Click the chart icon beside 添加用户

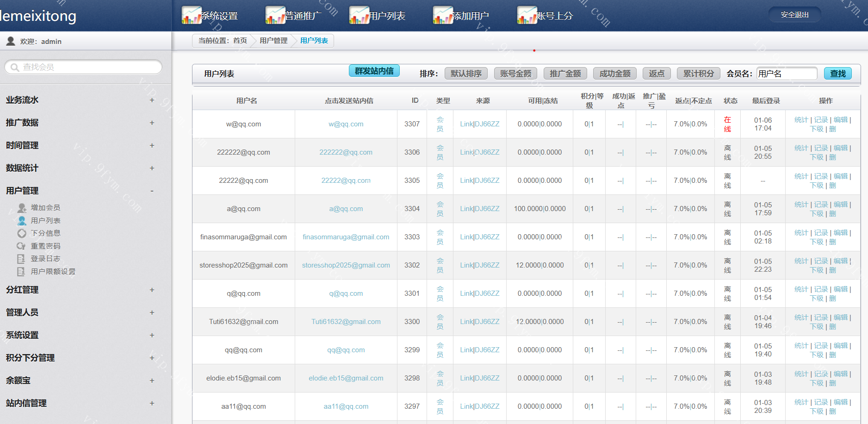(443, 15)
